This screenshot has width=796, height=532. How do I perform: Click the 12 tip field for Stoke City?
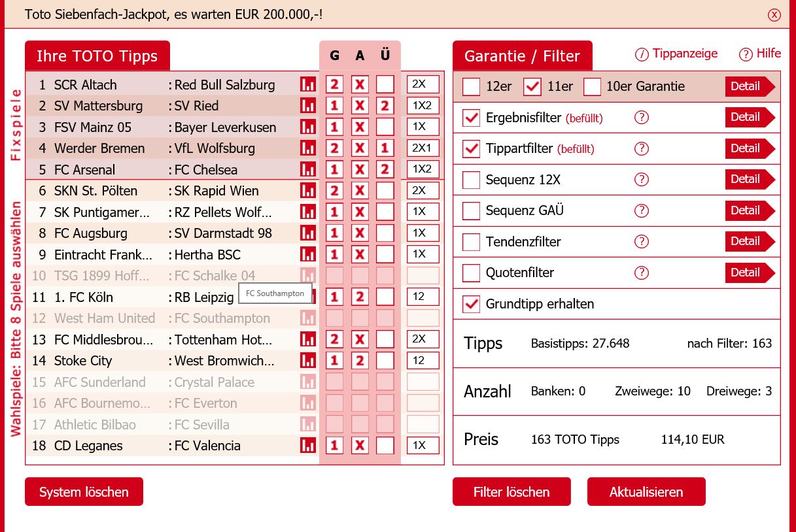pos(423,361)
